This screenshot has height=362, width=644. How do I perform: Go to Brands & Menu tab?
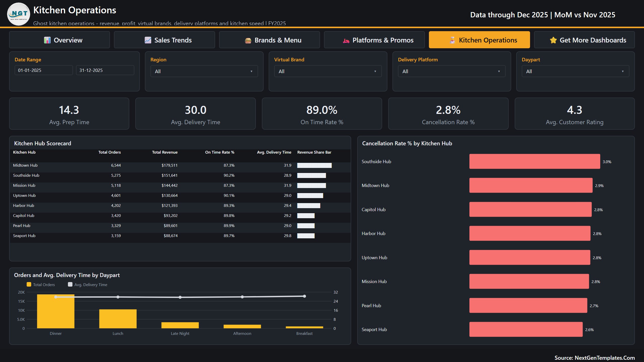coord(269,40)
